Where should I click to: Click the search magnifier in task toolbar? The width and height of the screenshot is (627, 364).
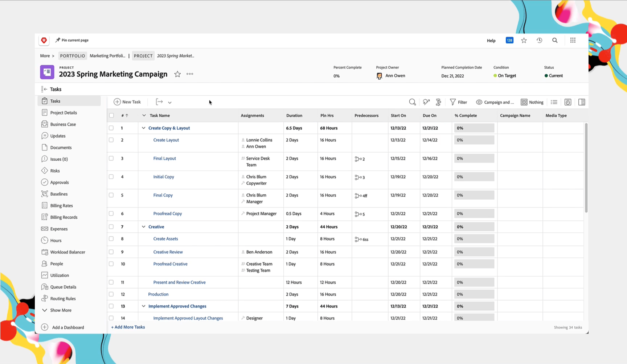coord(412,102)
